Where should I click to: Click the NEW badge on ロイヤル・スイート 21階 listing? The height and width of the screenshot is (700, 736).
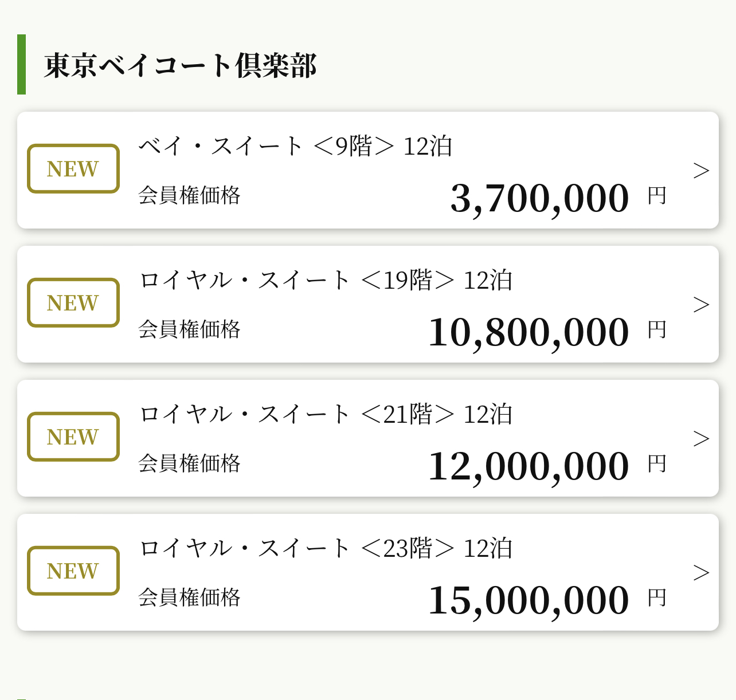(x=73, y=436)
